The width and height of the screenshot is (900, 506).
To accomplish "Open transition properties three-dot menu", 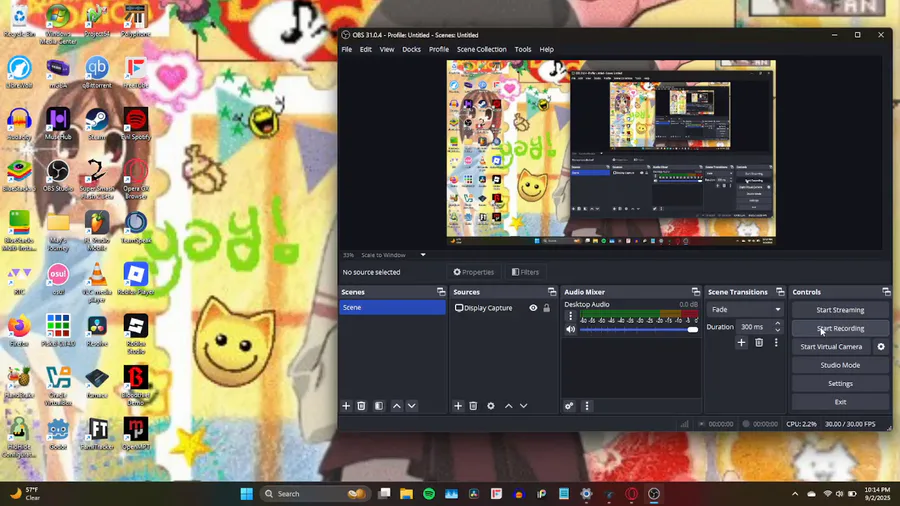I will pos(776,343).
